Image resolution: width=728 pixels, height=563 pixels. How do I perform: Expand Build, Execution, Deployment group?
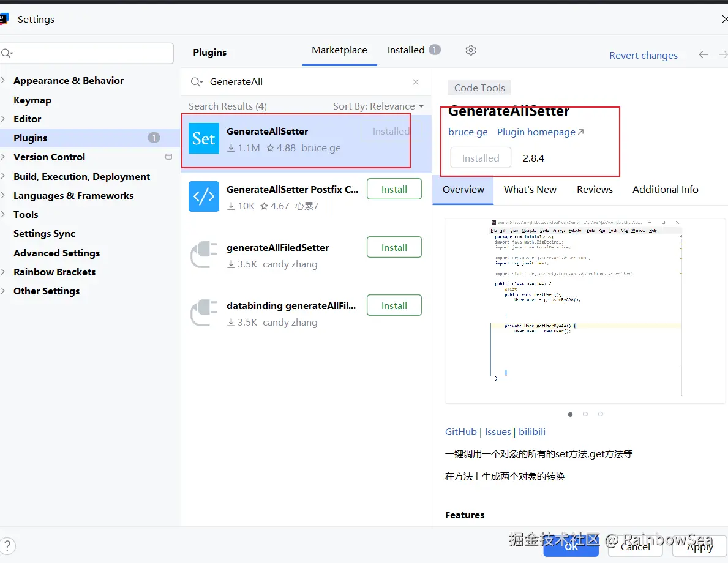pyautogui.click(x=3, y=176)
